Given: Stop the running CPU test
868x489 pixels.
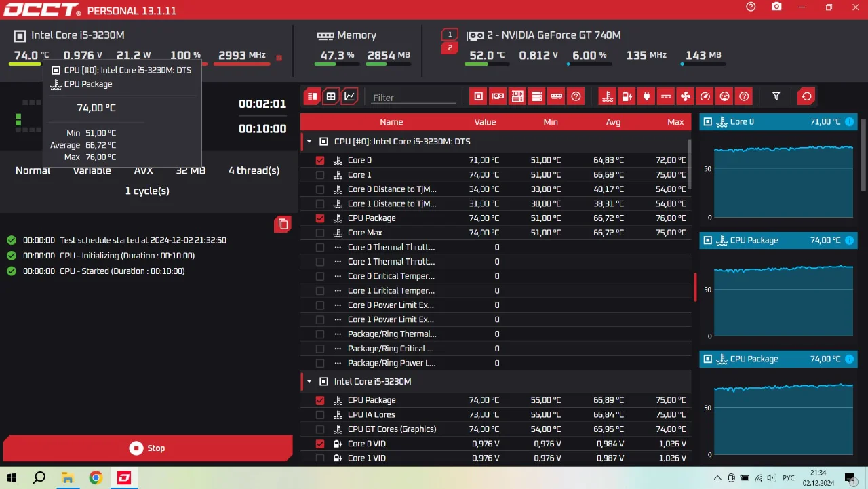Looking at the screenshot, I should [148, 448].
